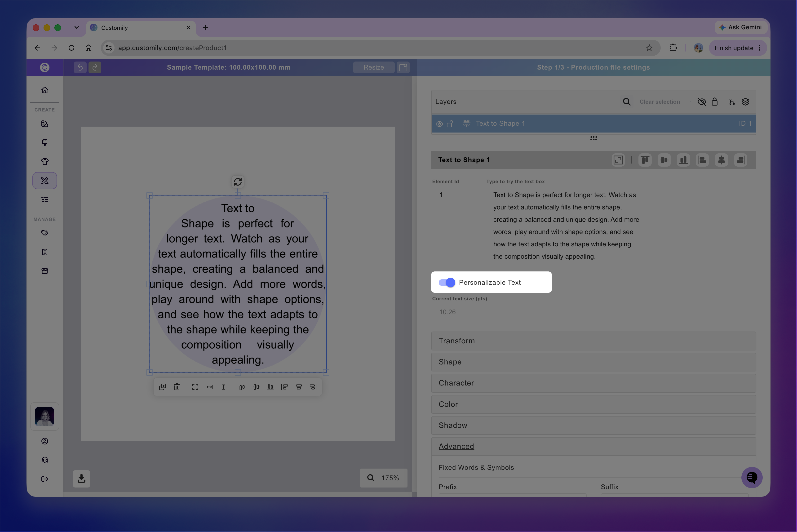
Task: Open the tab list chevron in the browser title bar
Action: [77, 27]
